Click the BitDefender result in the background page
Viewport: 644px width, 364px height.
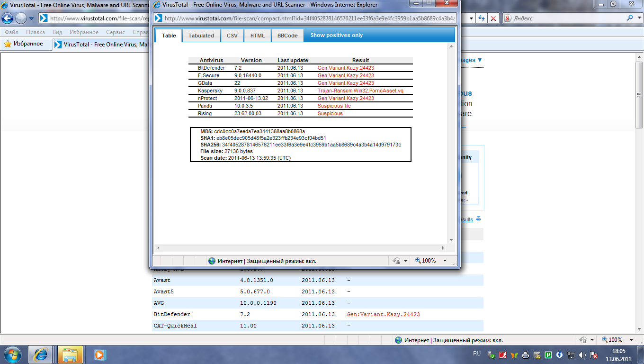point(384,314)
